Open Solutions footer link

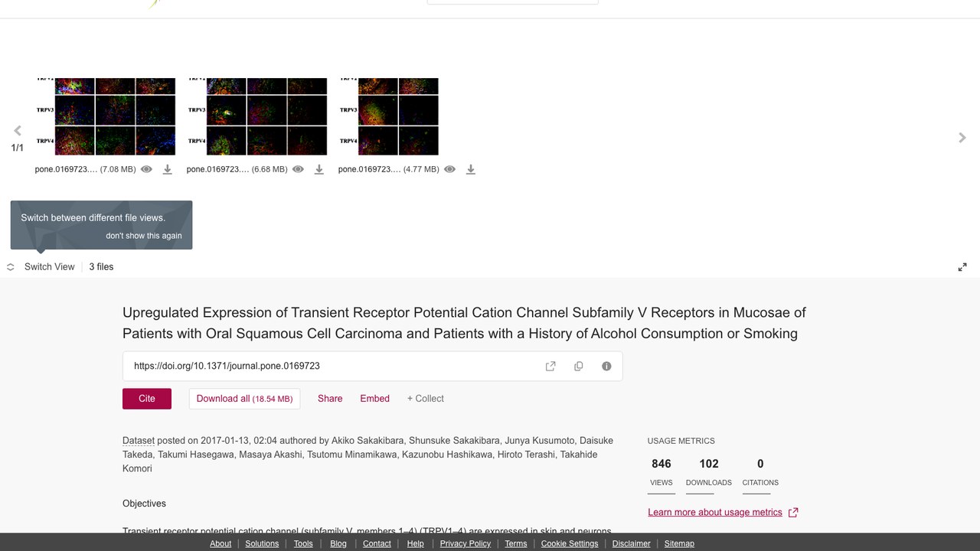(262, 543)
